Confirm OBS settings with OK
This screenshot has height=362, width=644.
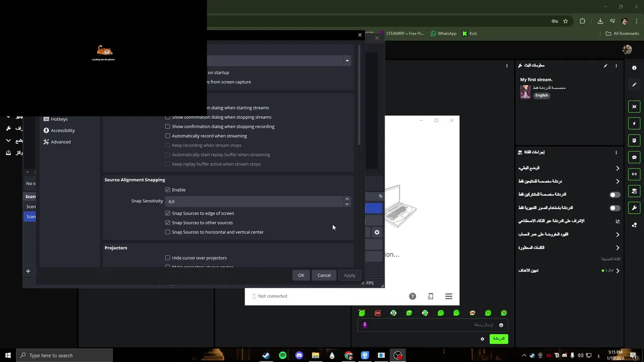click(x=301, y=276)
